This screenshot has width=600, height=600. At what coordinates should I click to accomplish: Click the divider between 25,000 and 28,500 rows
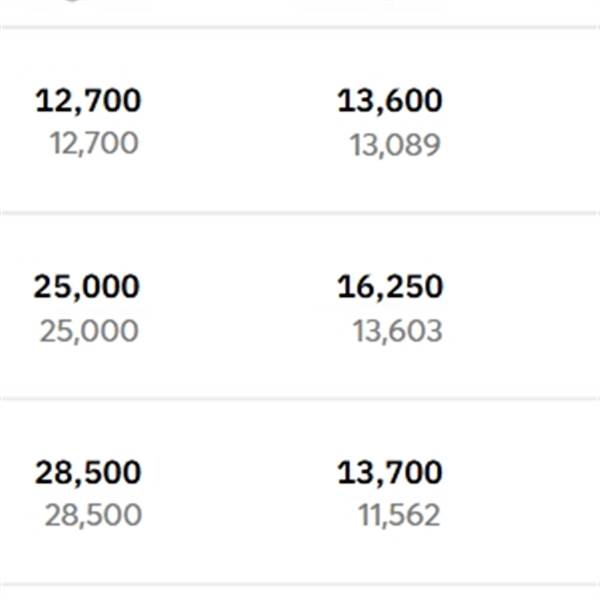(300, 399)
